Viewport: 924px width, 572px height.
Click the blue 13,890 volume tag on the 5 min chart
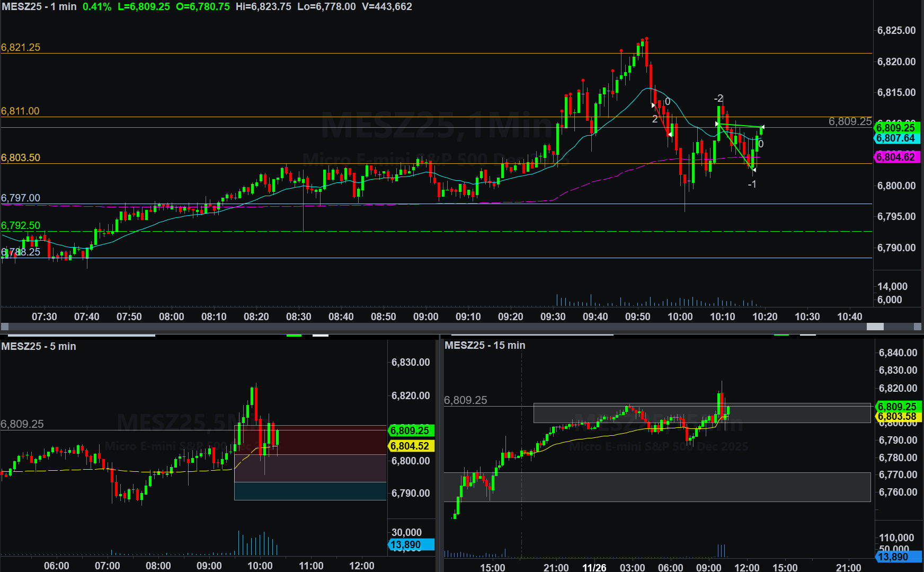point(410,545)
